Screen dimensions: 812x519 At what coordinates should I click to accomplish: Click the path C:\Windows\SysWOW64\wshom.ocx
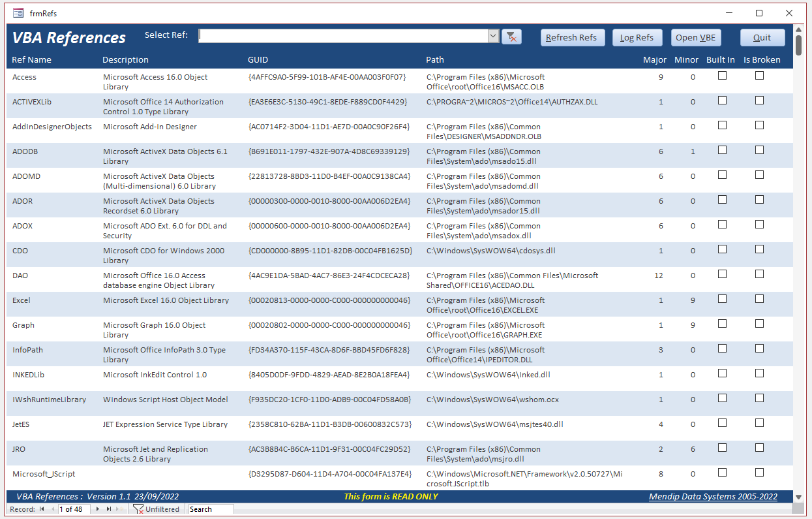coord(494,400)
